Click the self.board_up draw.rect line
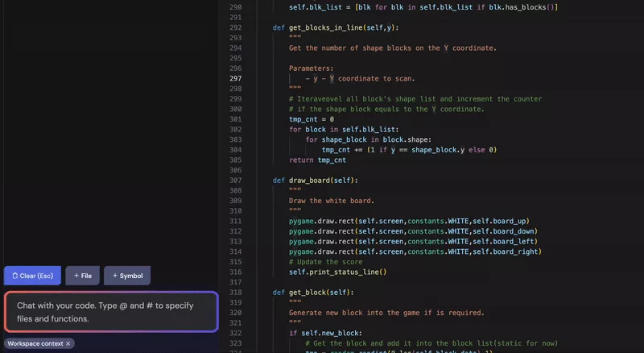 click(409, 221)
